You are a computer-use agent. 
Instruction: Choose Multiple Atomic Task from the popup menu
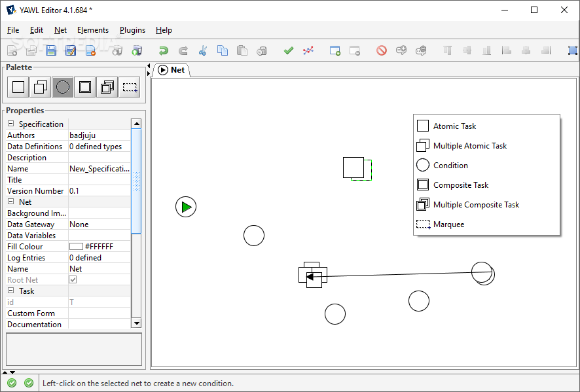(486, 146)
